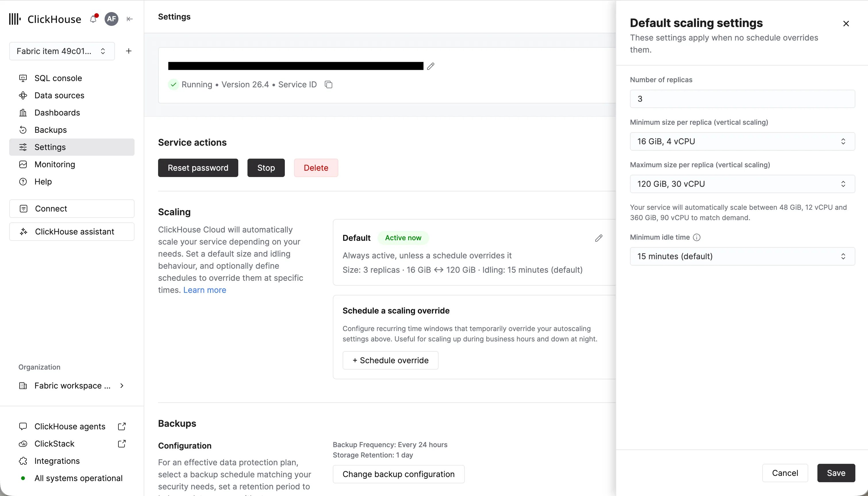Collapse the sidebar with the arrow icon
868x496 pixels.
[129, 19]
